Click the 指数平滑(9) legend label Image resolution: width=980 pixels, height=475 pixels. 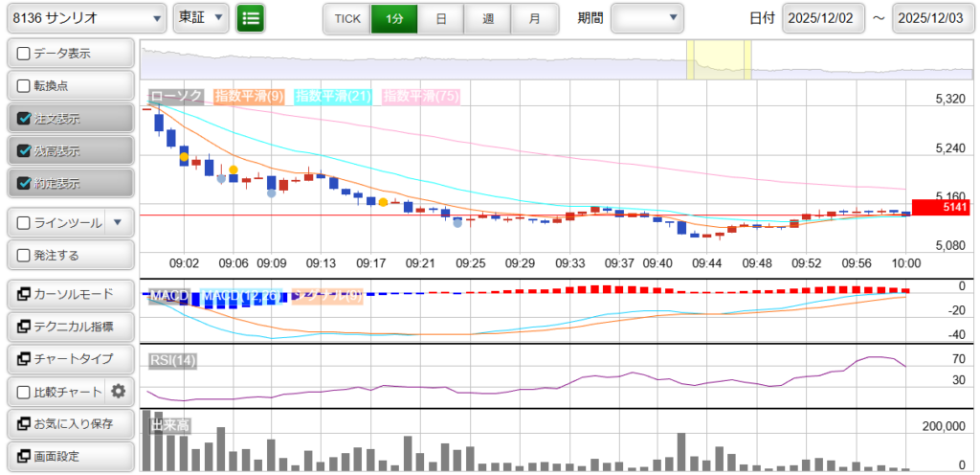point(249,96)
